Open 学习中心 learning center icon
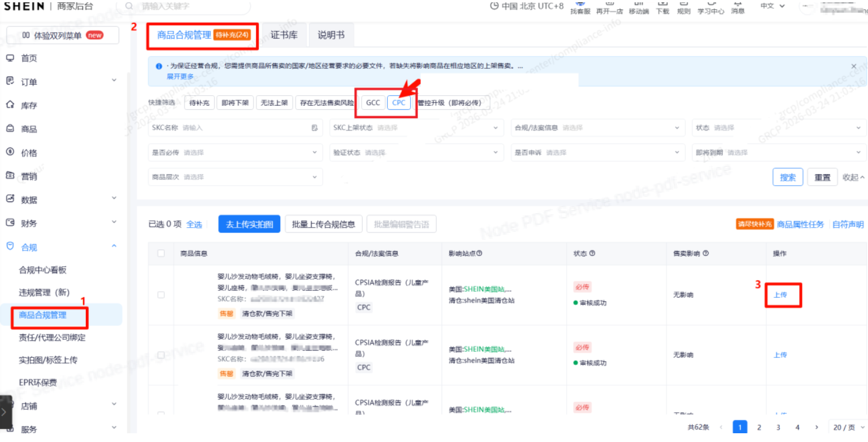The height and width of the screenshot is (442, 868). tap(711, 8)
